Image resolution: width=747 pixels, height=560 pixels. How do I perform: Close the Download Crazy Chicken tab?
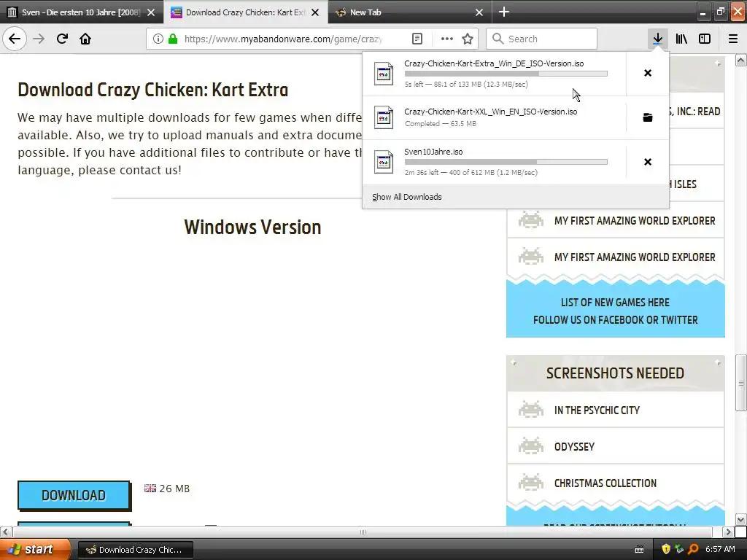click(315, 12)
